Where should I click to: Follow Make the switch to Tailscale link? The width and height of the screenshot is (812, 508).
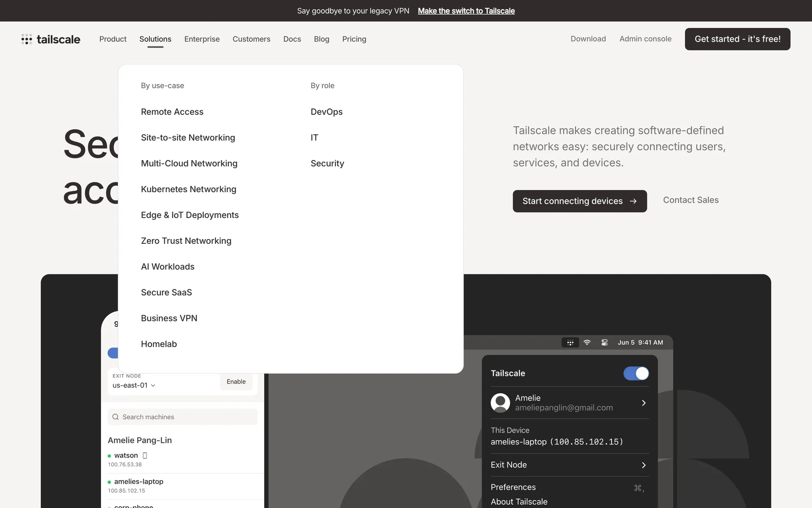pos(466,11)
